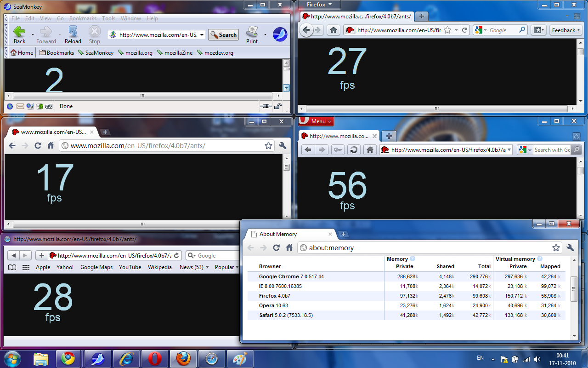Click the help icon beside Memory heading

pyautogui.click(x=413, y=259)
